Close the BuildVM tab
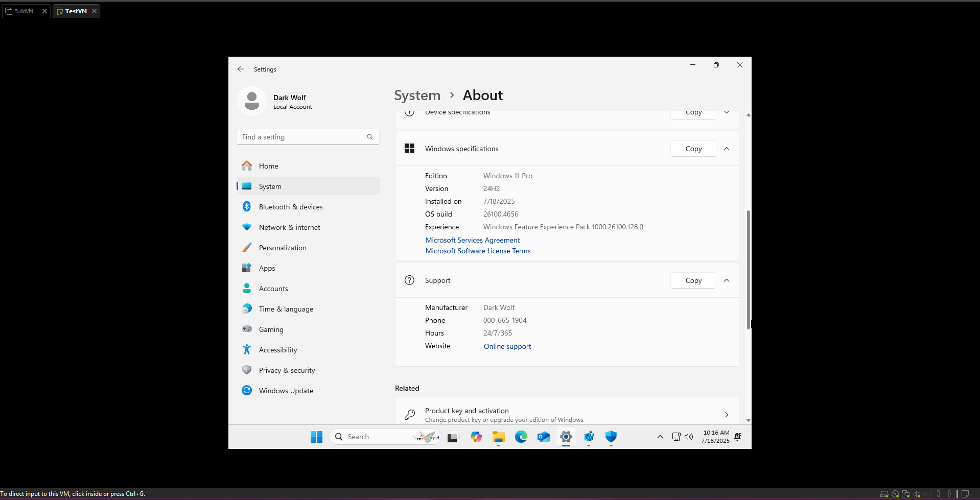Image resolution: width=980 pixels, height=500 pixels. 44,11
